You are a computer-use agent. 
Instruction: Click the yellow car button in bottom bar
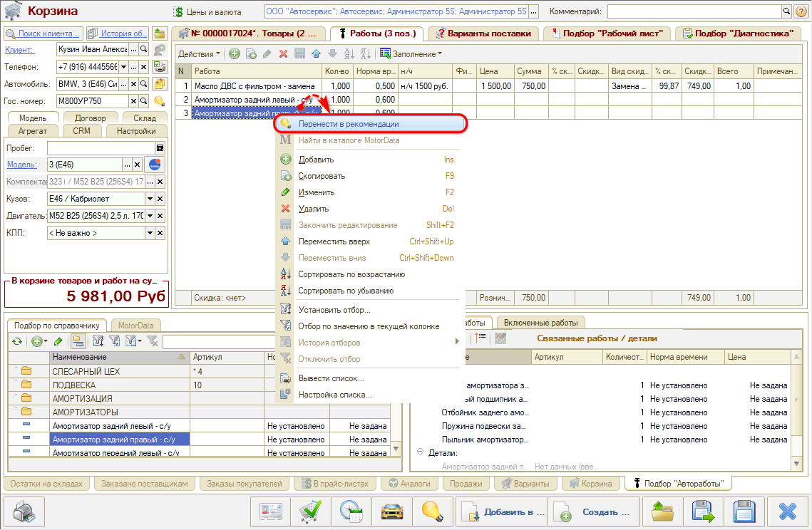pos(392,512)
